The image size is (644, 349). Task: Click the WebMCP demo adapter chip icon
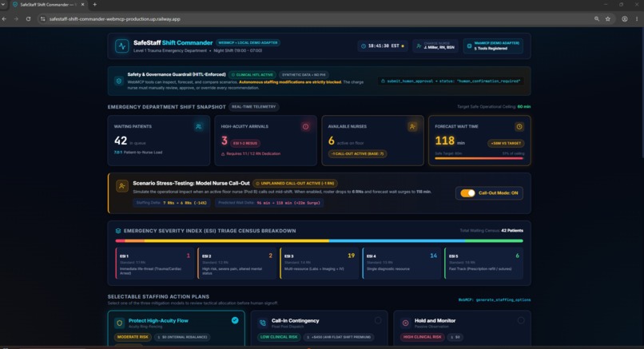[470, 46]
